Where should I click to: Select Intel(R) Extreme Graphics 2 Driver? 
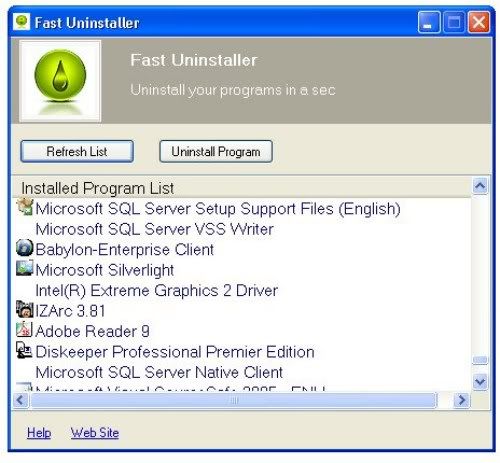(156, 291)
